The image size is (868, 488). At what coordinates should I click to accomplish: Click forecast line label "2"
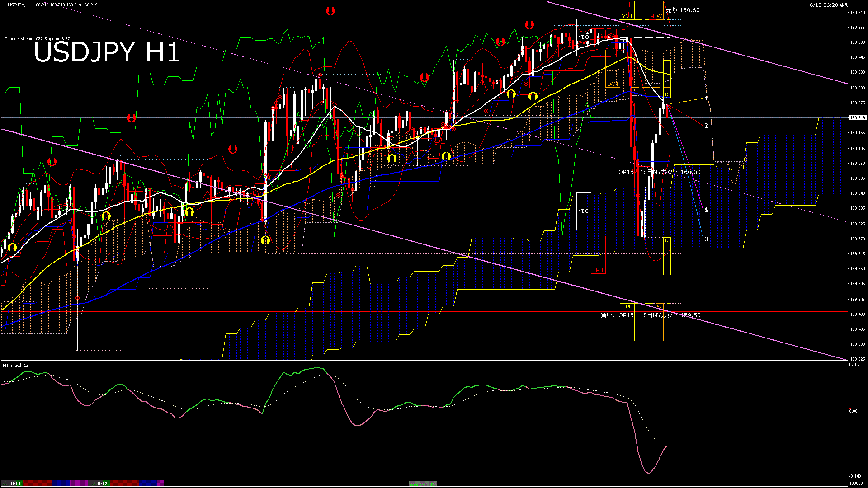click(706, 126)
